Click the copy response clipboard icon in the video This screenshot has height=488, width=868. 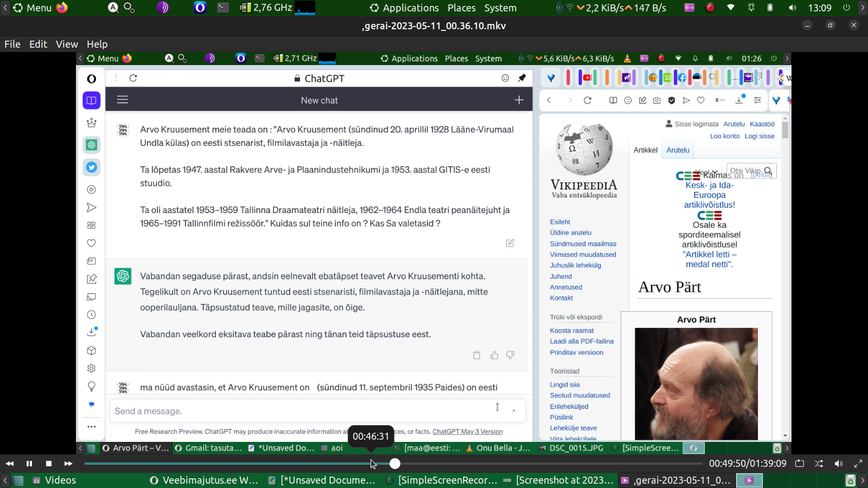477,355
